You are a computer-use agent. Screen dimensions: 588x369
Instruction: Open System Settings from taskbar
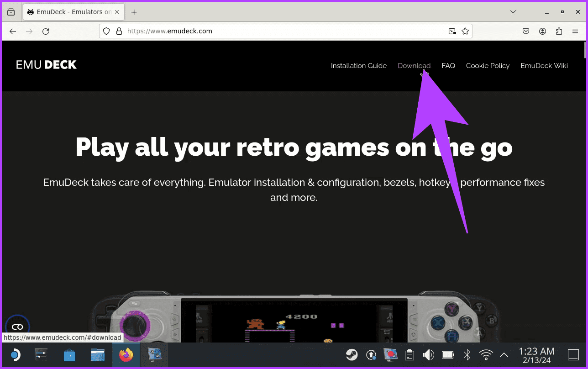[x=41, y=355]
